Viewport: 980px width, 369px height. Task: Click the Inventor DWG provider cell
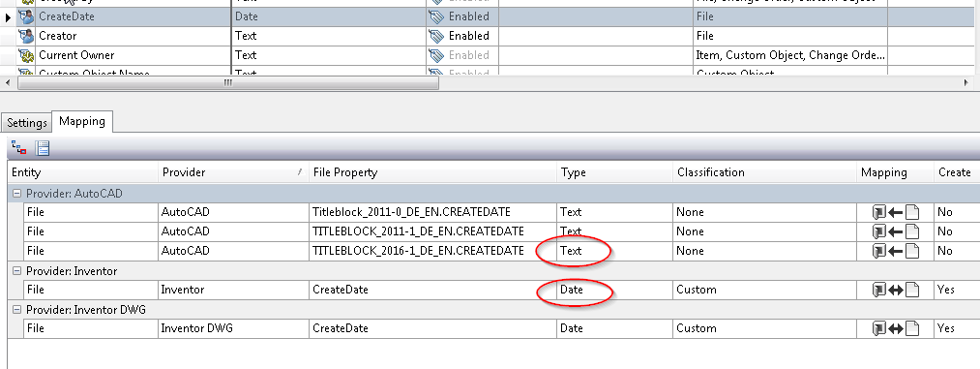click(233, 329)
